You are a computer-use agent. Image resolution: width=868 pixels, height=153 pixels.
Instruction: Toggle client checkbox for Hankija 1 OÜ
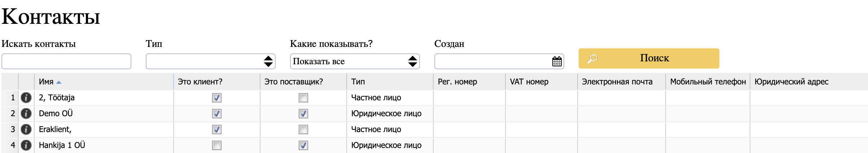point(216,145)
